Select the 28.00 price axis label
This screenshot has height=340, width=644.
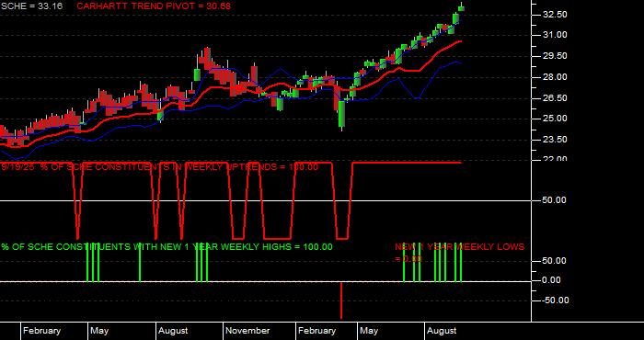point(556,77)
